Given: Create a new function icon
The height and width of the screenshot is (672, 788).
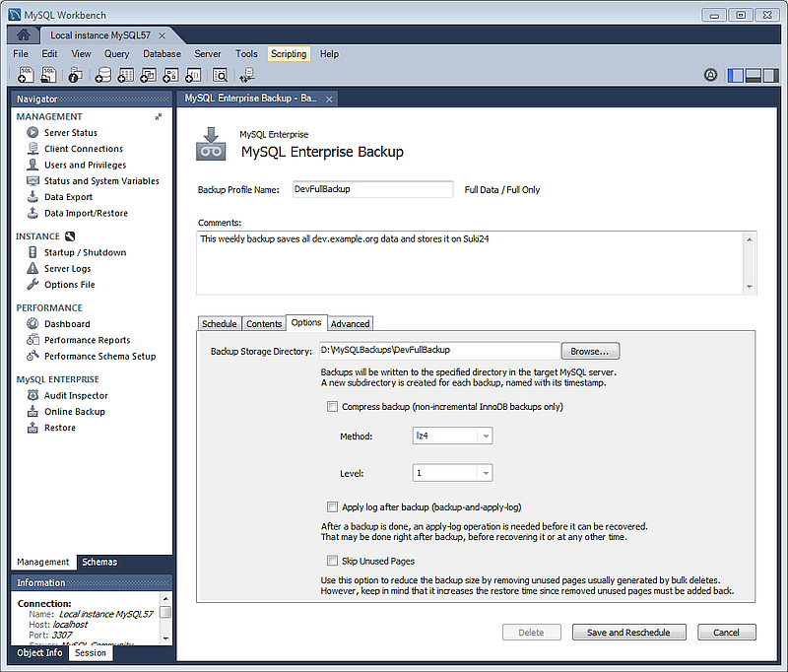Looking at the screenshot, I should (x=193, y=75).
